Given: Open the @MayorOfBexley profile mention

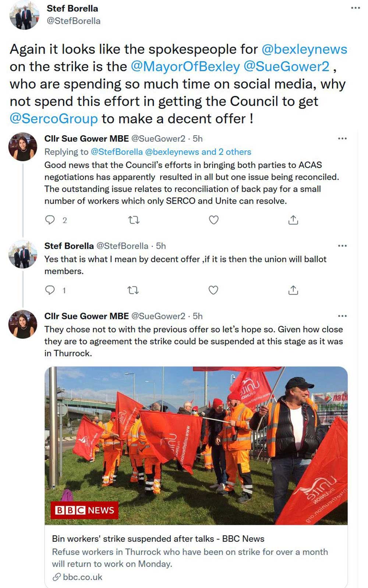Looking at the screenshot, I should (185, 67).
